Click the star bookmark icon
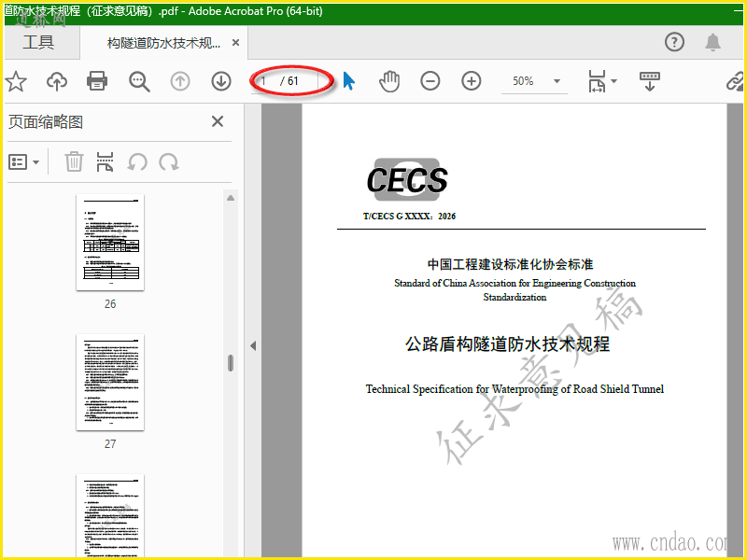The width and height of the screenshot is (747, 560). point(16,81)
